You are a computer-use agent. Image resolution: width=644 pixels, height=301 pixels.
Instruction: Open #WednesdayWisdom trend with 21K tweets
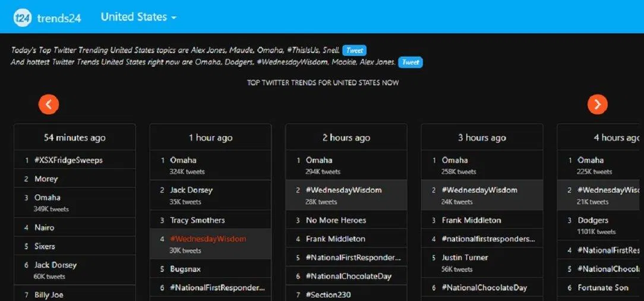click(x=609, y=190)
